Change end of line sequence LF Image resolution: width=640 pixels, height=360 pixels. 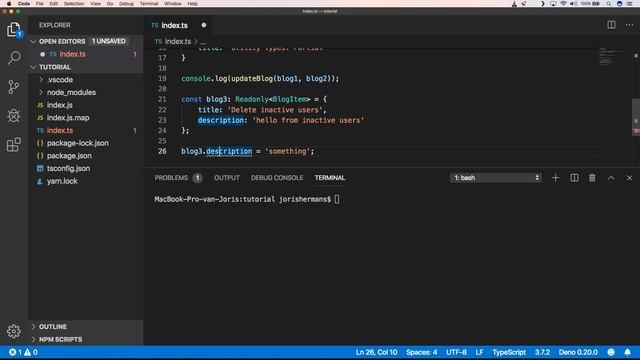point(479,352)
